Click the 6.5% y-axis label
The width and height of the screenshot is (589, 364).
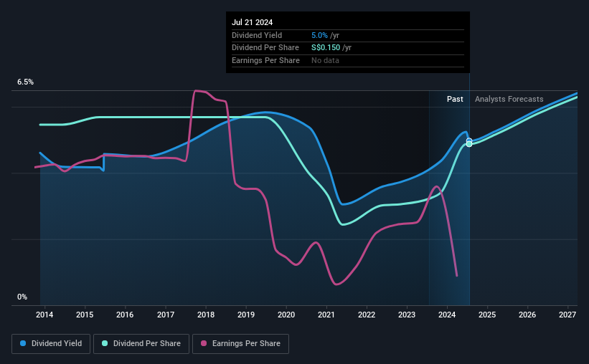[26, 82]
